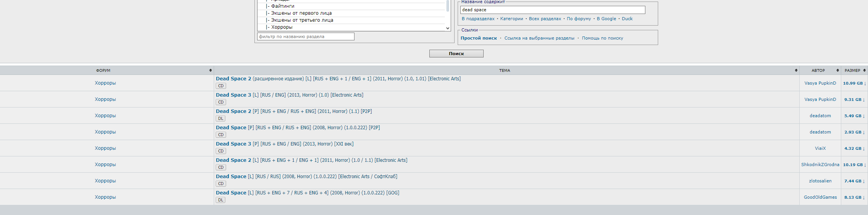Click CD tag under Dead Space 3 XXI век
The image size is (868, 215).
tap(221, 151)
